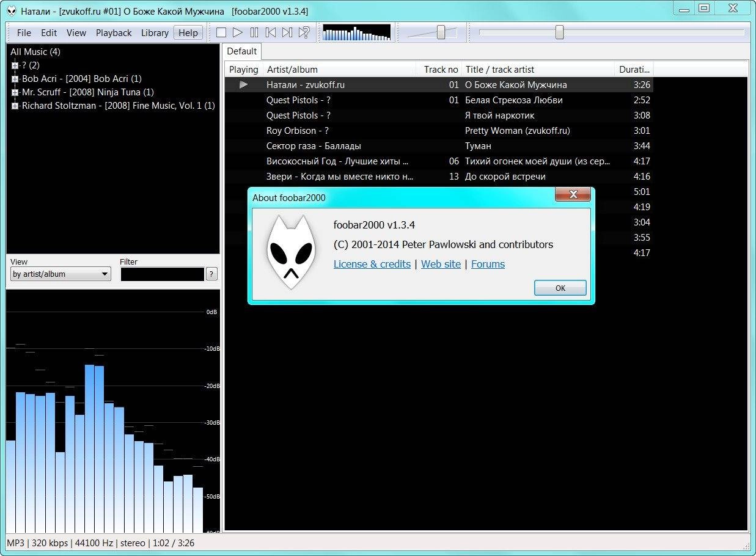Click the volume slider handle
The width and height of the screenshot is (756, 556).
pos(441,32)
